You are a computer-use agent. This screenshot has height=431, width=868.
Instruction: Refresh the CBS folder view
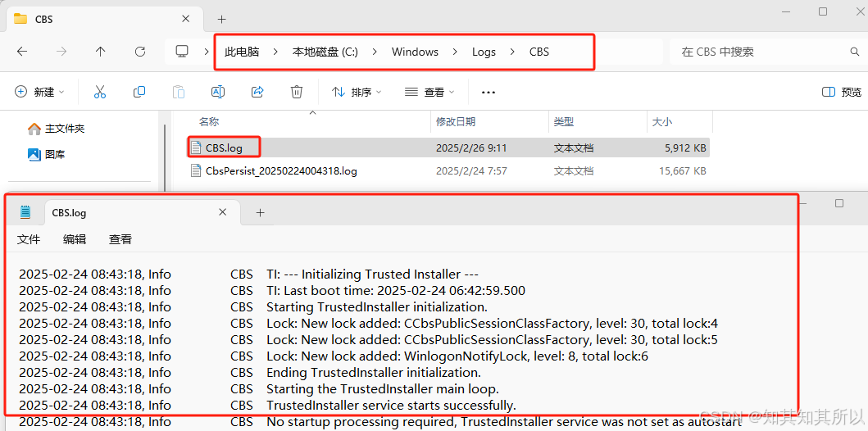pos(140,52)
